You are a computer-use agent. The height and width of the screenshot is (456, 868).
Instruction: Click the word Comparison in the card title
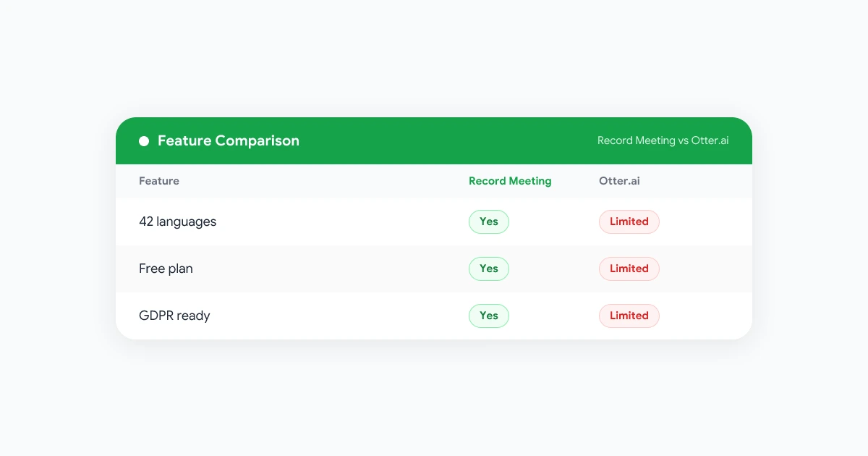pos(258,141)
